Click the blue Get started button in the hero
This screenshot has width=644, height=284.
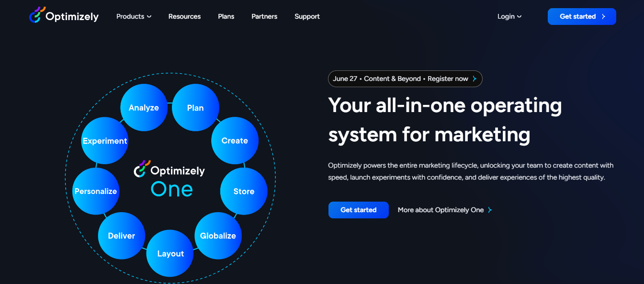pos(358,210)
